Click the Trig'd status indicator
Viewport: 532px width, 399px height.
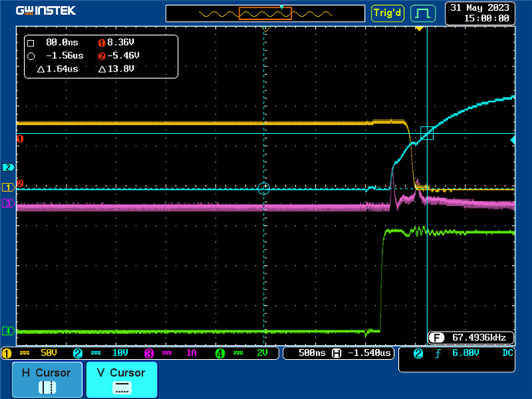pyautogui.click(x=387, y=13)
